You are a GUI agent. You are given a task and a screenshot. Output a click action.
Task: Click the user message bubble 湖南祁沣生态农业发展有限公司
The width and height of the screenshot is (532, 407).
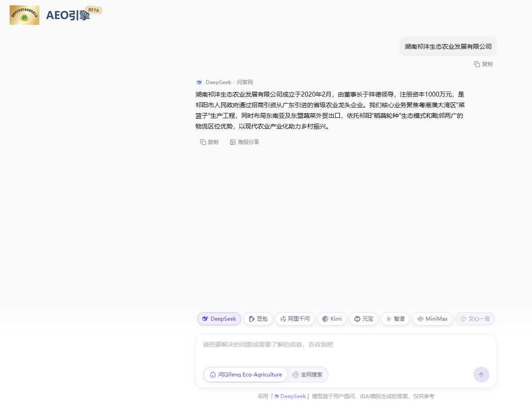point(448,47)
